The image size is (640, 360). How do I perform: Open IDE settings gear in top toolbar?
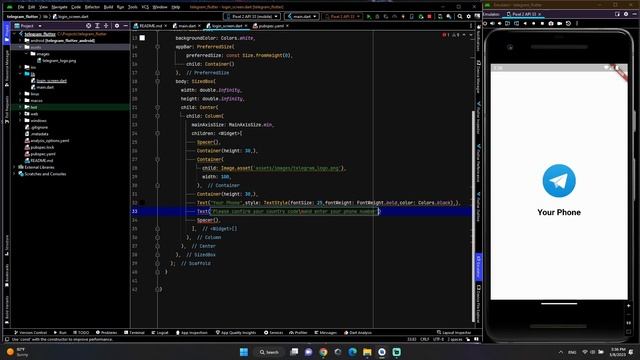click(469, 17)
